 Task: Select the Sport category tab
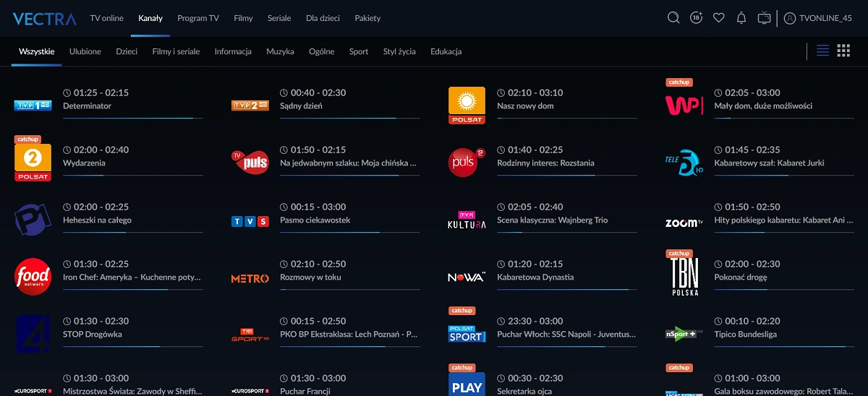click(359, 51)
